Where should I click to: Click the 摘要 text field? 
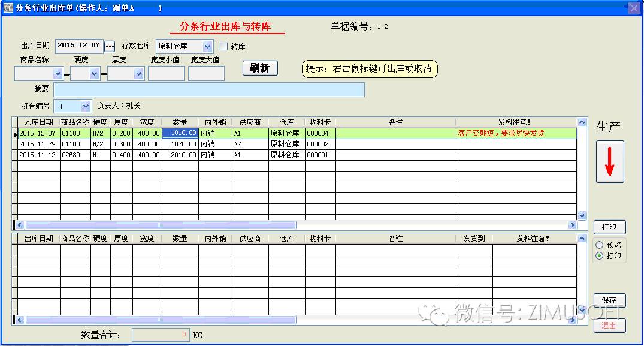[208, 89]
